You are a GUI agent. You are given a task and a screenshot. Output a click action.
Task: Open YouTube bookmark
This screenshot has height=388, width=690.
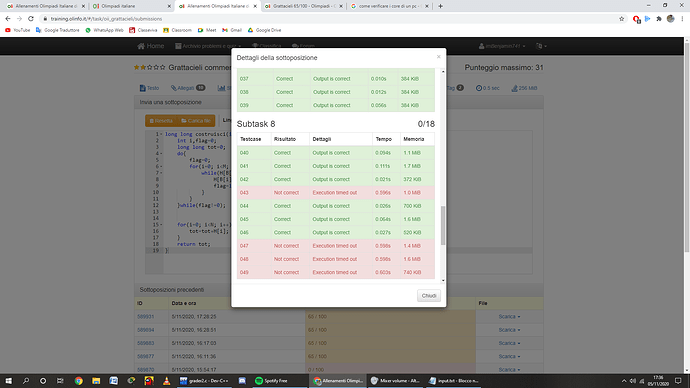18,30
